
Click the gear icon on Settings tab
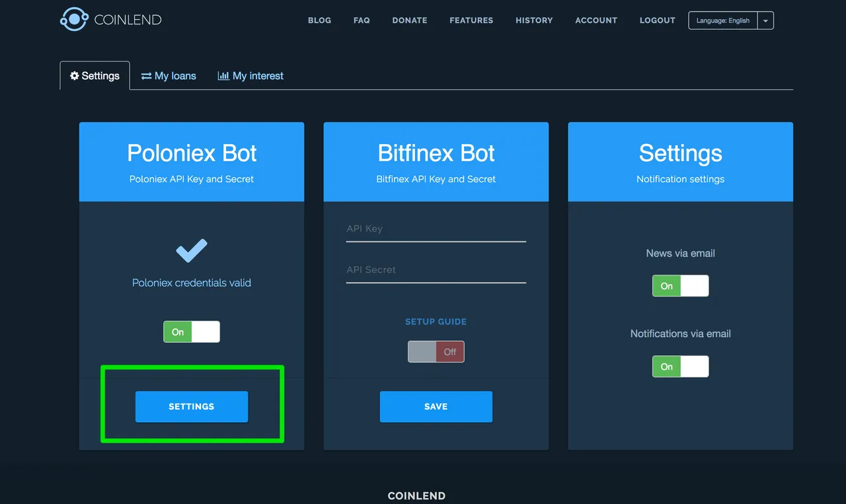pos(75,76)
